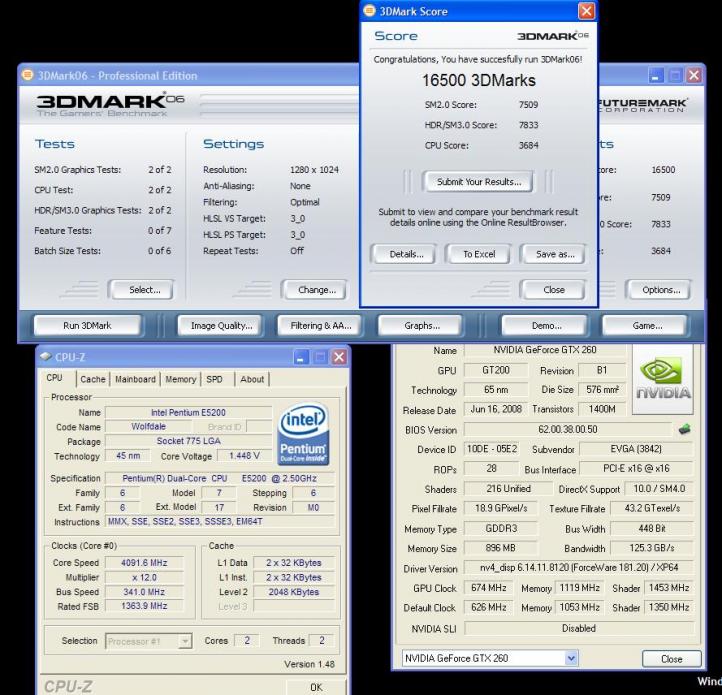Export the score with To Excel
Viewport: 722px width, 695px height.
479,254
